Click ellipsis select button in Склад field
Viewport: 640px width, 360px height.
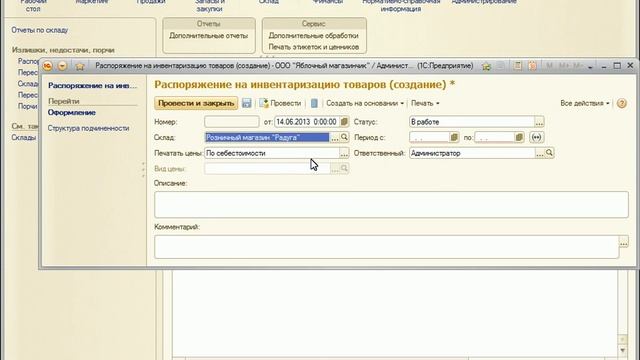pyautogui.click(x=335, y=138)
